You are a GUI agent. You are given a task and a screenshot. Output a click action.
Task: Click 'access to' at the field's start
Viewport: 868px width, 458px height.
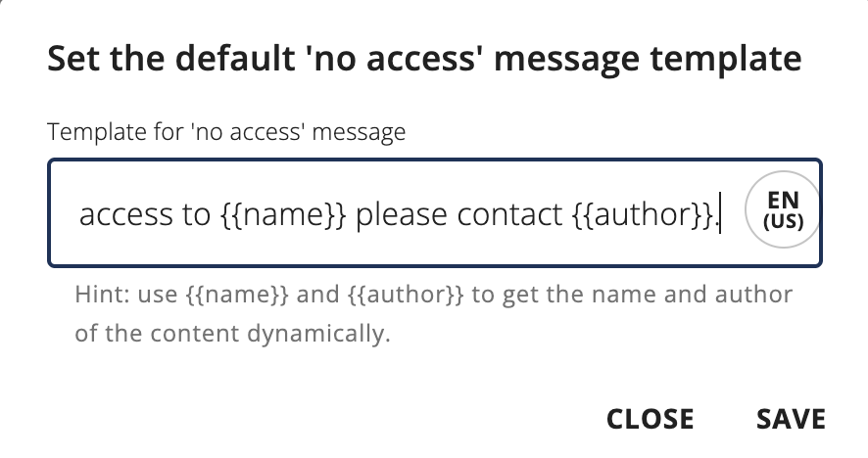coord(141,213)
